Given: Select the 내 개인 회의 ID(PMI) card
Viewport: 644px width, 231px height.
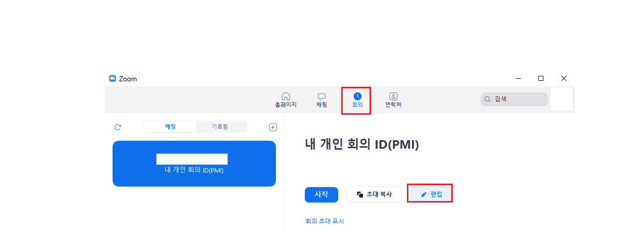Looking at the screenshot, I should (194, 164).
